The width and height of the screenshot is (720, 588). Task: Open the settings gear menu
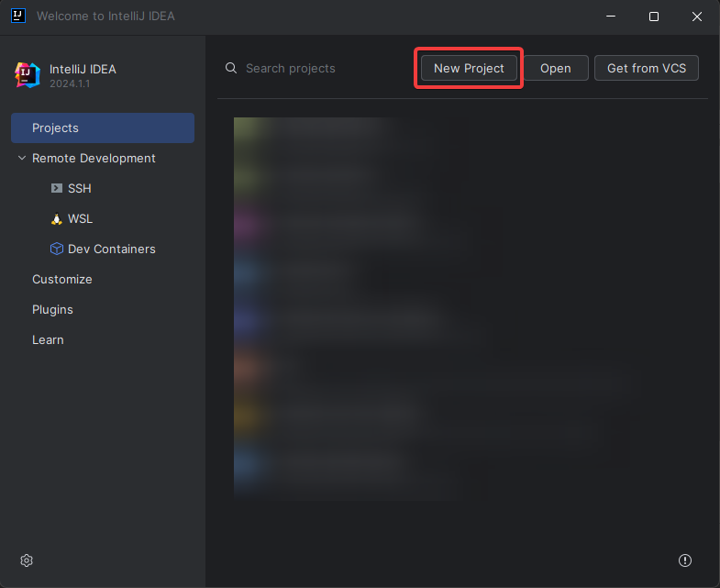pyautogui.click(x=27, y=560)
